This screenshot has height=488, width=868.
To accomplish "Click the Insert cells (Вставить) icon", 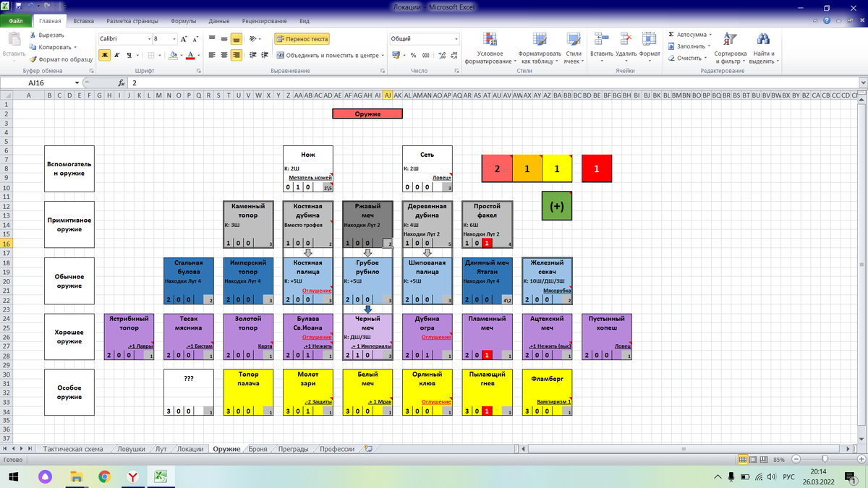I will [x=601, y=40].
